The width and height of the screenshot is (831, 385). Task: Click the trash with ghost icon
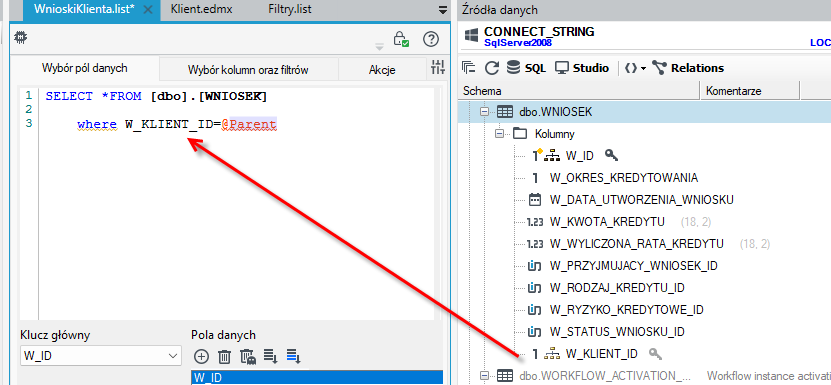click(248, 356)
